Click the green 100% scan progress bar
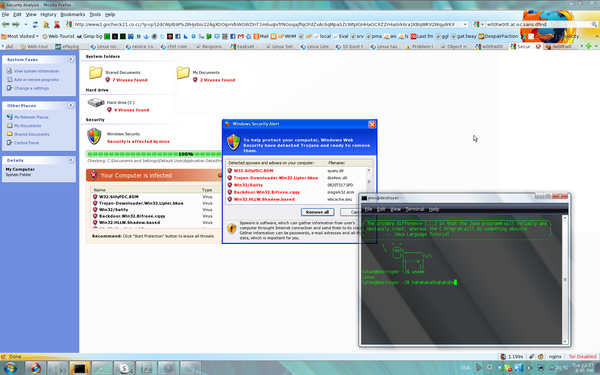Viewport: 600px width, 375px height. tap(154, 154)
